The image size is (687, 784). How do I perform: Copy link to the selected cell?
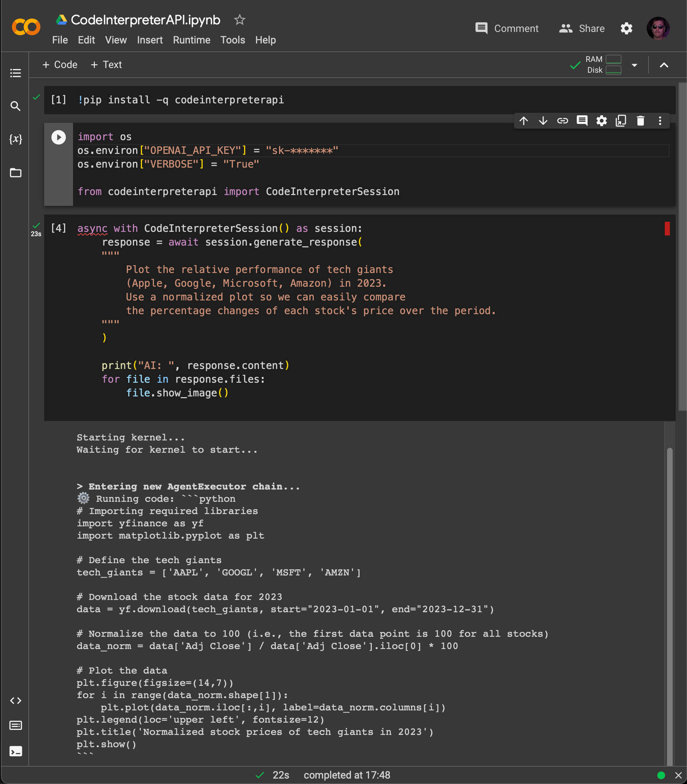click(x=562, y=121)
